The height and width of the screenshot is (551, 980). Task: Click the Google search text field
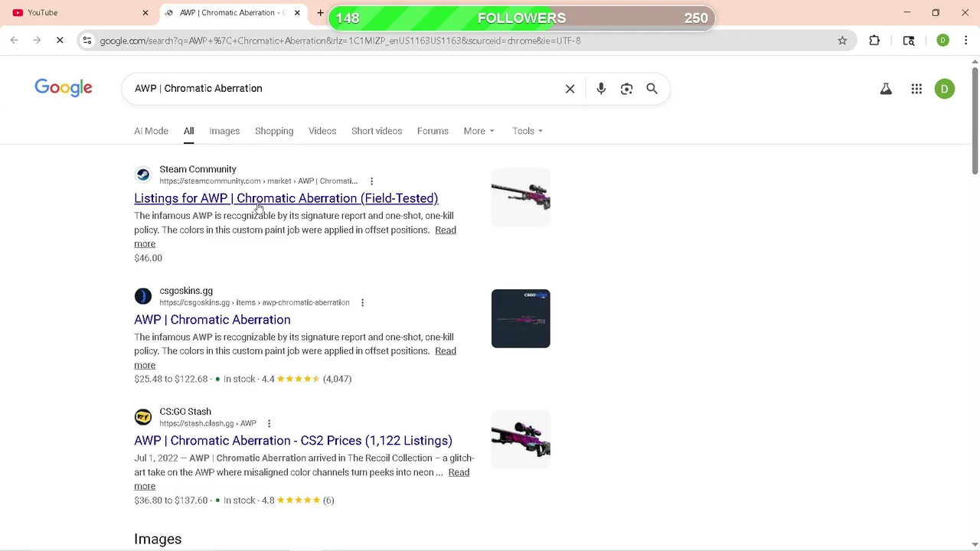click(345, 89)
